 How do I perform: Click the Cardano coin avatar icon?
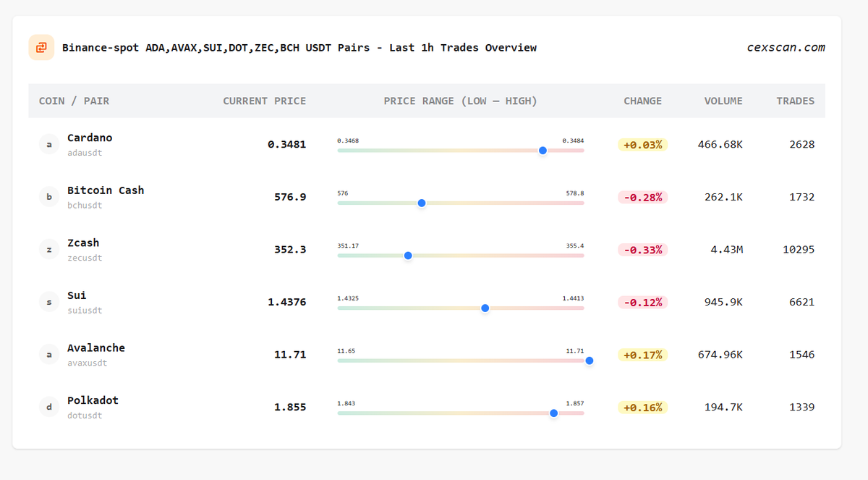click(49, 145)
